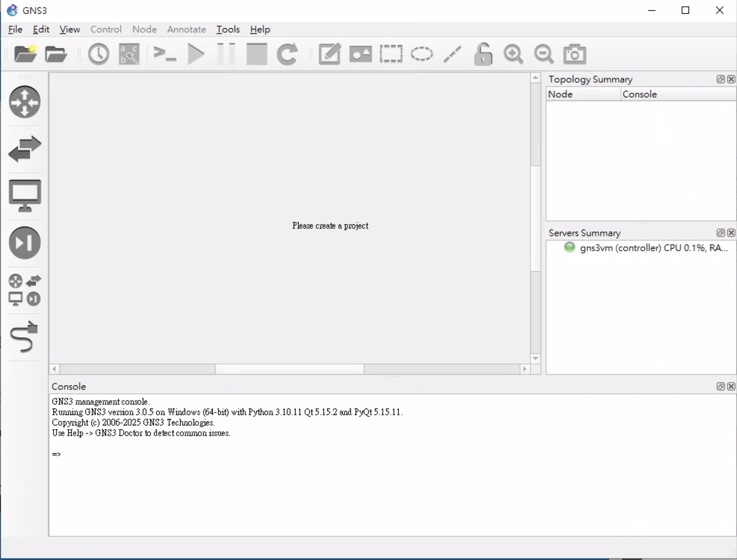737x560 pixels.
Task: Browse routers in device sidebar
Action: click(25, 102)
